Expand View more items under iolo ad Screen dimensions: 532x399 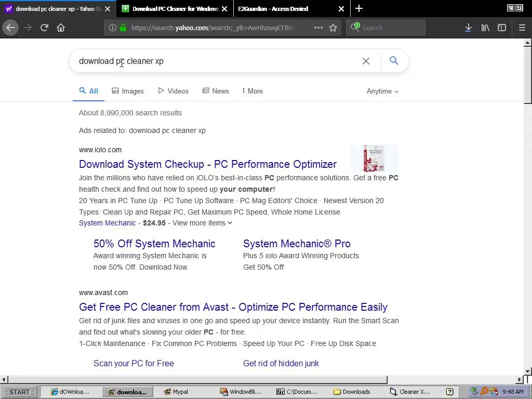(x=202, y=223)
